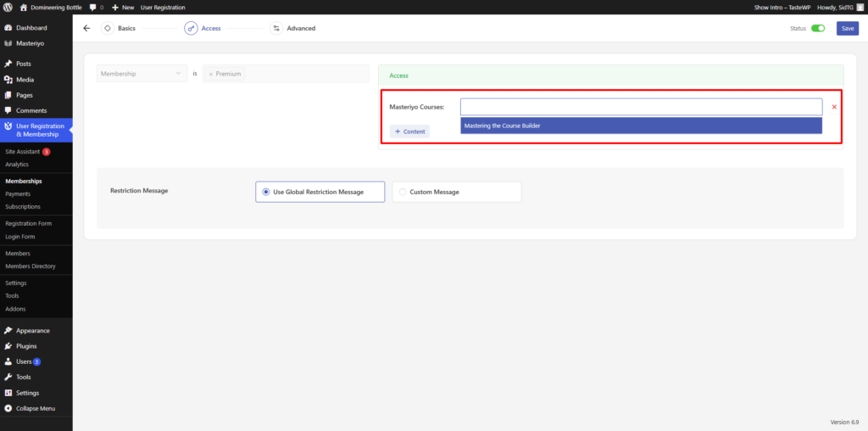
Task: Remove the Masteriyo Courses rule with red X
Action: click(834, 107)
